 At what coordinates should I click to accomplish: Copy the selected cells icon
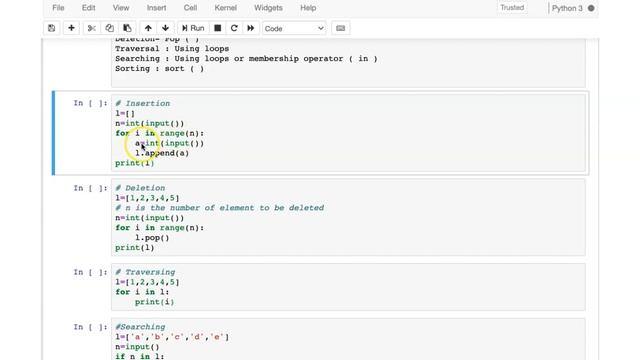109,28
